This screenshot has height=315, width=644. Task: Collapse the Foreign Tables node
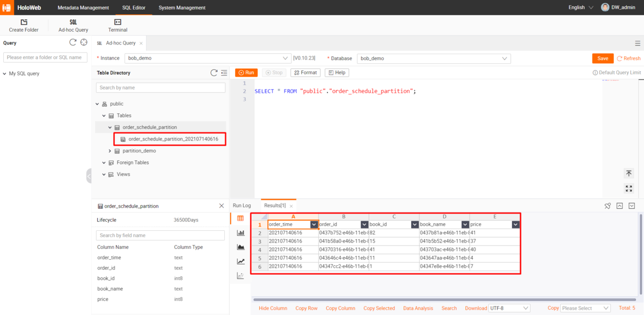point(104,163)
